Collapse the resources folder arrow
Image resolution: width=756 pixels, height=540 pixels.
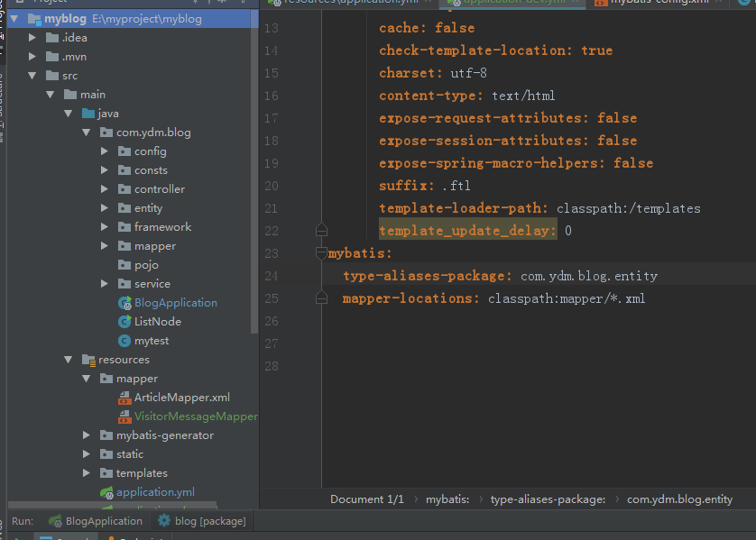[x=68, y=360]
